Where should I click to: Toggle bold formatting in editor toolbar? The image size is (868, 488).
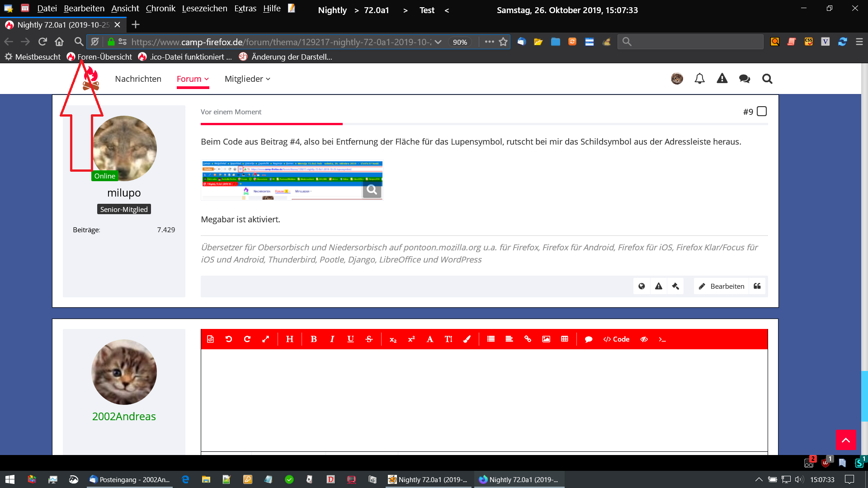coord(314,339)
